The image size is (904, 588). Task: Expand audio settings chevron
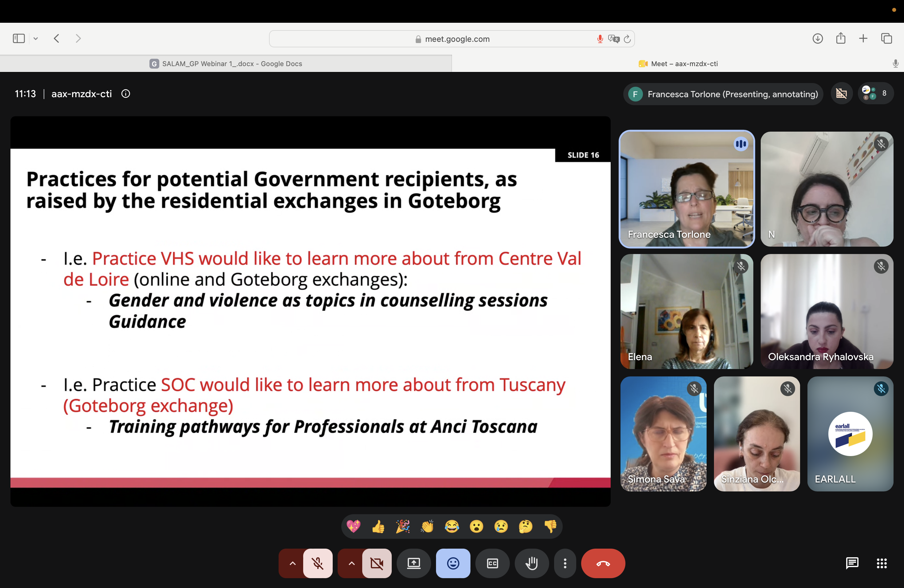point(292,563)
